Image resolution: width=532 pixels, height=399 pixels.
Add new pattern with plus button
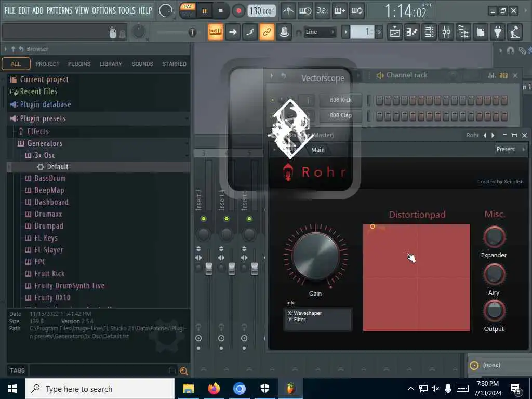(379, 32)
